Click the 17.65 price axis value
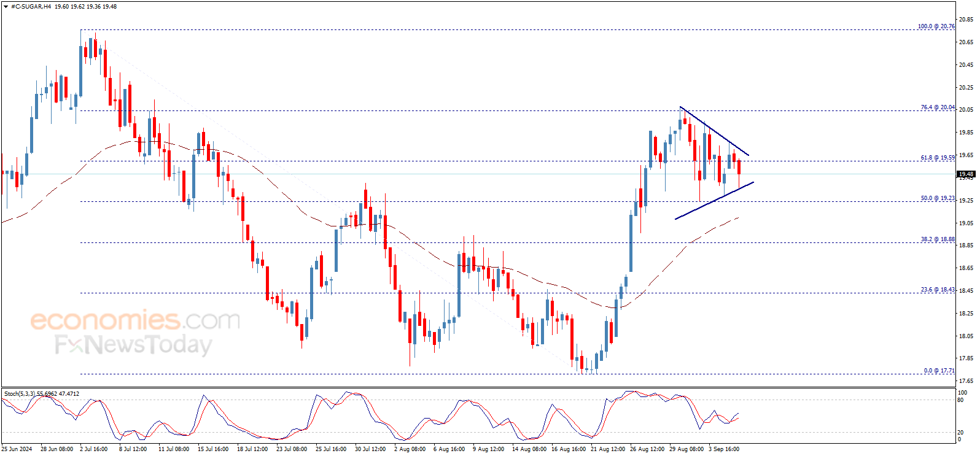 pos(966,381)
